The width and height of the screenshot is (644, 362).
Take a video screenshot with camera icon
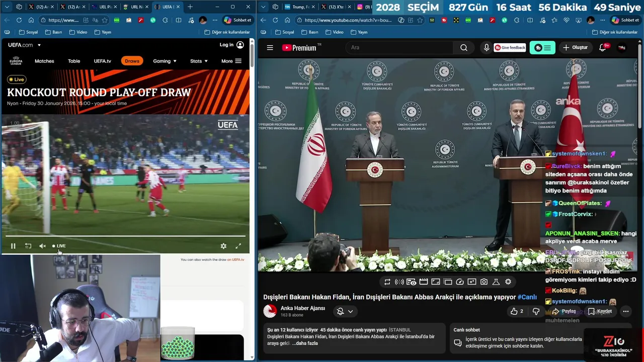(x=484, y=282)
